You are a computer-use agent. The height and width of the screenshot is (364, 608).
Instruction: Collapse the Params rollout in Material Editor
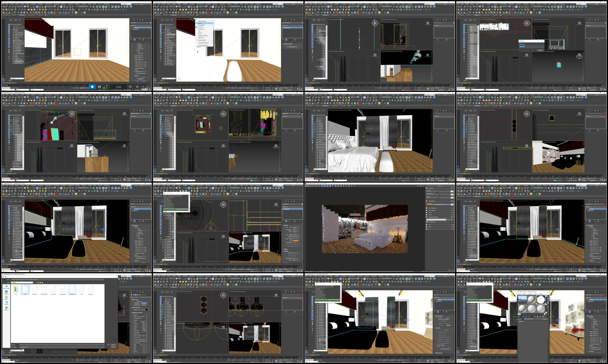(x=521, y=321)
